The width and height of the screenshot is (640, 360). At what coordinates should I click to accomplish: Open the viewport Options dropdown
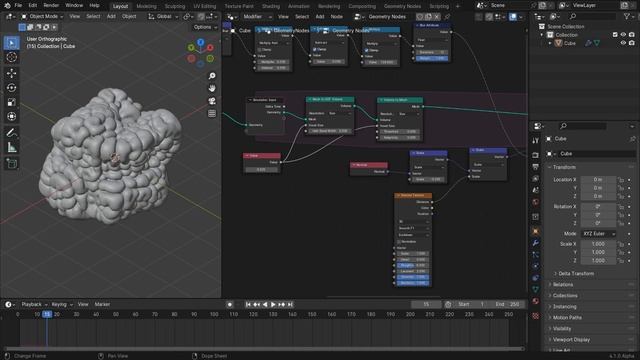[205, 27]
